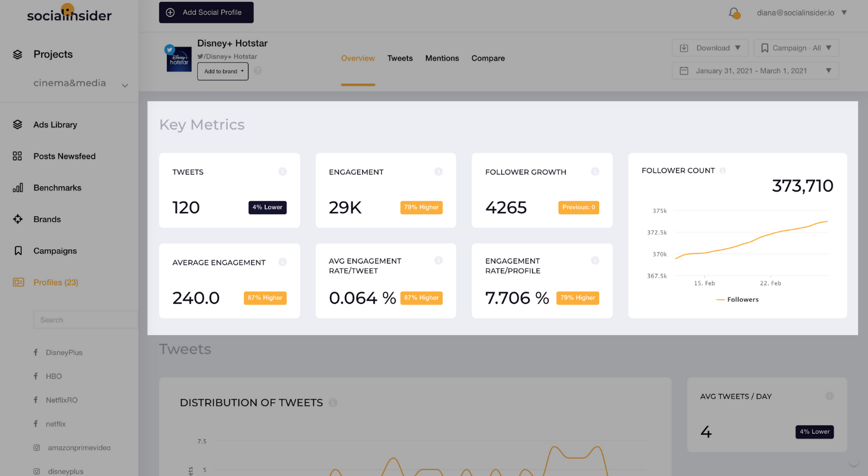The image size is (868, 476).
Task: Switch to the Compare tab
Action: click(x=488, y=58)
